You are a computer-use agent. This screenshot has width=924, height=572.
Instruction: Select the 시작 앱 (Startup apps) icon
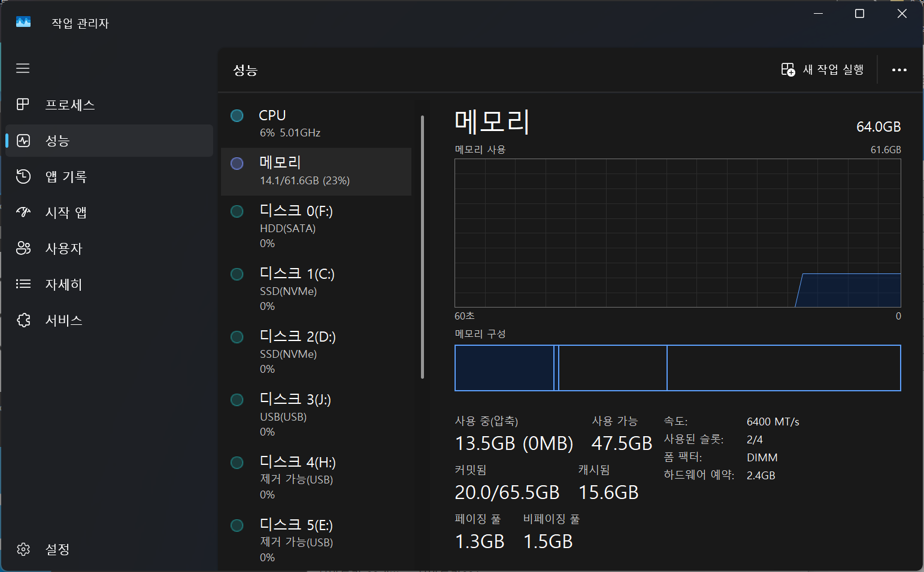tap(23, 212)
